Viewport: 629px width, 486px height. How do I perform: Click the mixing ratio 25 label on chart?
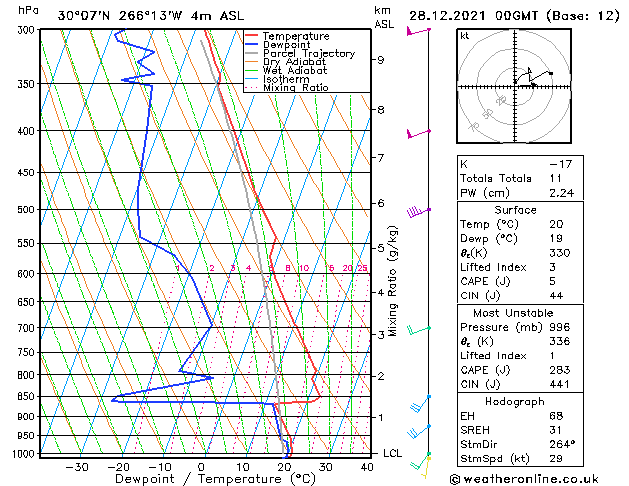(x=362, y=268)
